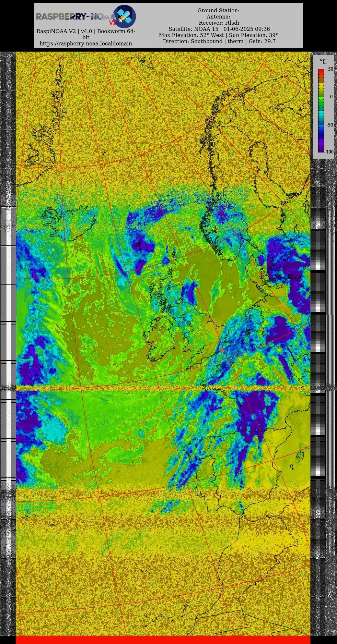Click the °C temperature color scale bar
Screen dimensions: 337x644
tap(321, 110)
